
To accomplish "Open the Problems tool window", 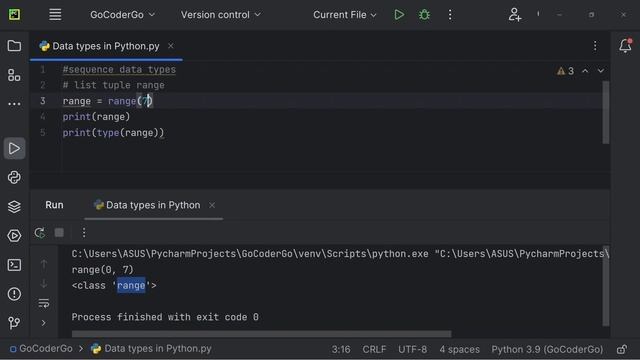I will pos(14,294).
